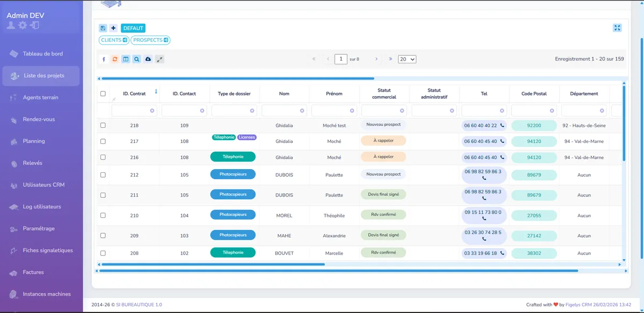This screenshot has width=644, height=313.
Task: Click phone icon for 03 33 19 66 18
Action: click(x=502, y=253)
